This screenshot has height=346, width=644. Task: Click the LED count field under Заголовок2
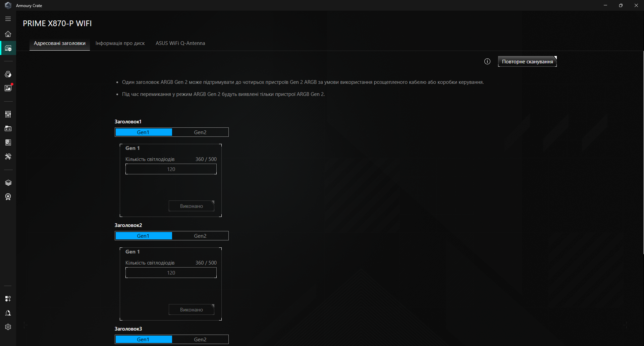tap(171, 273)
